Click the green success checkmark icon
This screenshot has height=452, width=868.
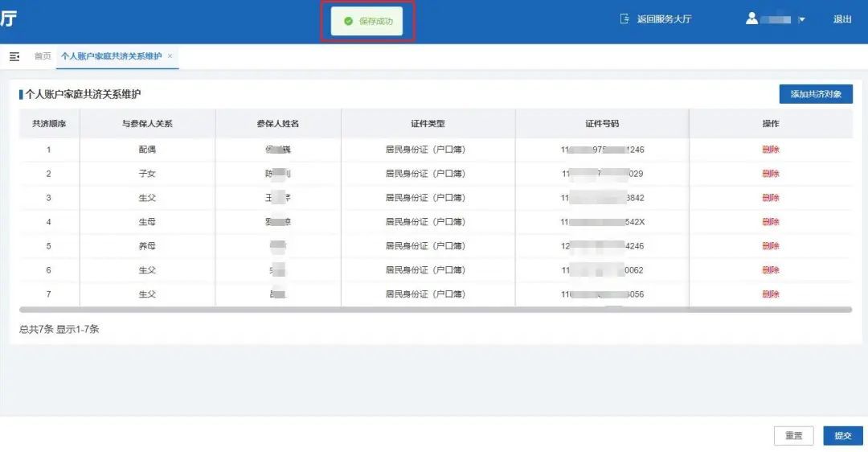[348, 21]
